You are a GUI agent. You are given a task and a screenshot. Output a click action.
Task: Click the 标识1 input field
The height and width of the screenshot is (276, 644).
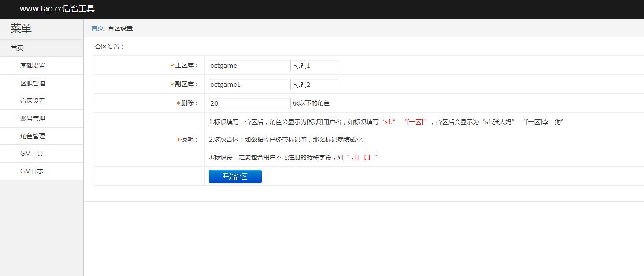tap(316, 66)
